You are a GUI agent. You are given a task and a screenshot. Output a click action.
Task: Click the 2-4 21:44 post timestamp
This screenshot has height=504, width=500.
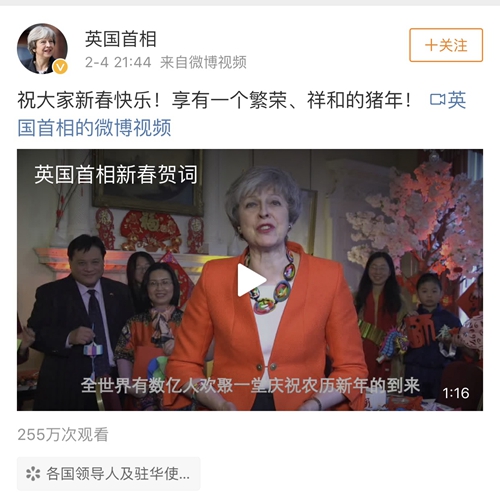(x=118, y=62)
